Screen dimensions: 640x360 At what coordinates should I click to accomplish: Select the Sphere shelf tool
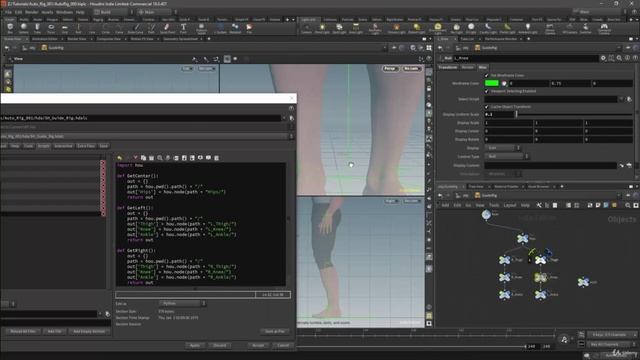click(24, 28)
